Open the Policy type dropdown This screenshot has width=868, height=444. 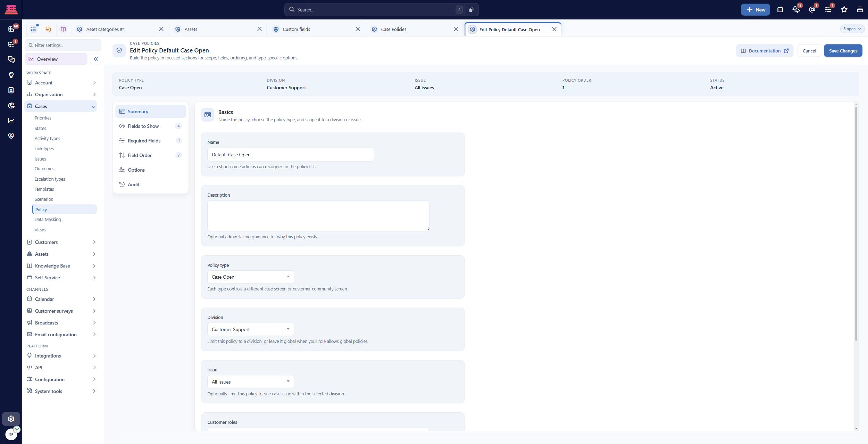tap(250, 277)
